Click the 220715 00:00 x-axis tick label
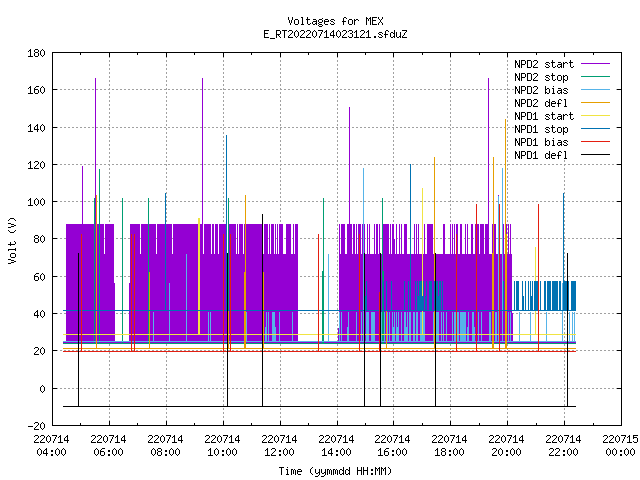Viewport: 640px width, 480px height. 620,446
